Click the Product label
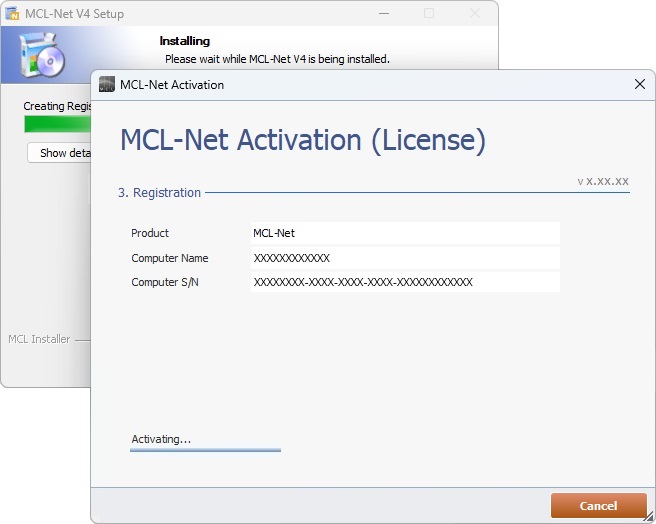Viewport: 656px width, 524px height. [150, 233]
